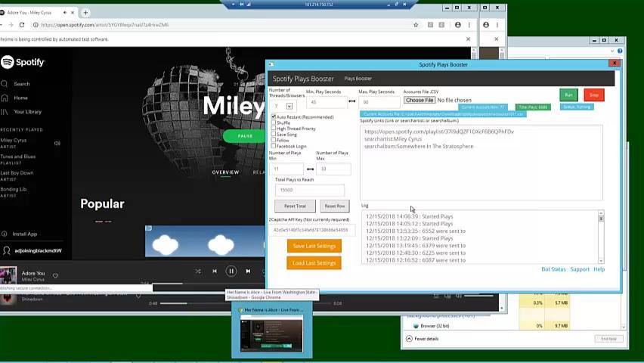Click the red Stop button
Image resolution: width=644 pixels, height=363 pixels.
pos(594,95)
